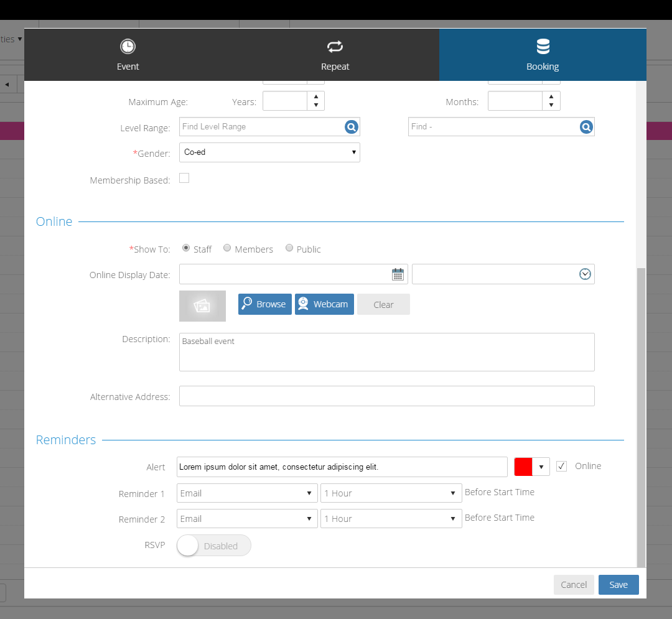672x619 pixels.
Task: Enable the Membership Based checkbox
Action: pyautogui.click(x=184, y=179)
